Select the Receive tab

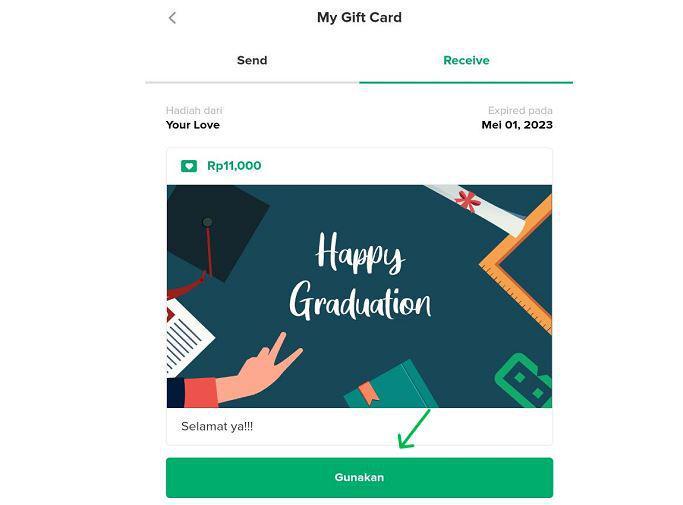pos(466,60)
